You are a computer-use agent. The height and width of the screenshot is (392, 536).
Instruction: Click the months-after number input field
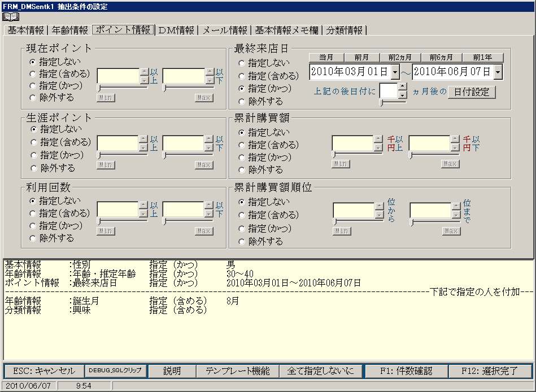(x=389, y=91)
